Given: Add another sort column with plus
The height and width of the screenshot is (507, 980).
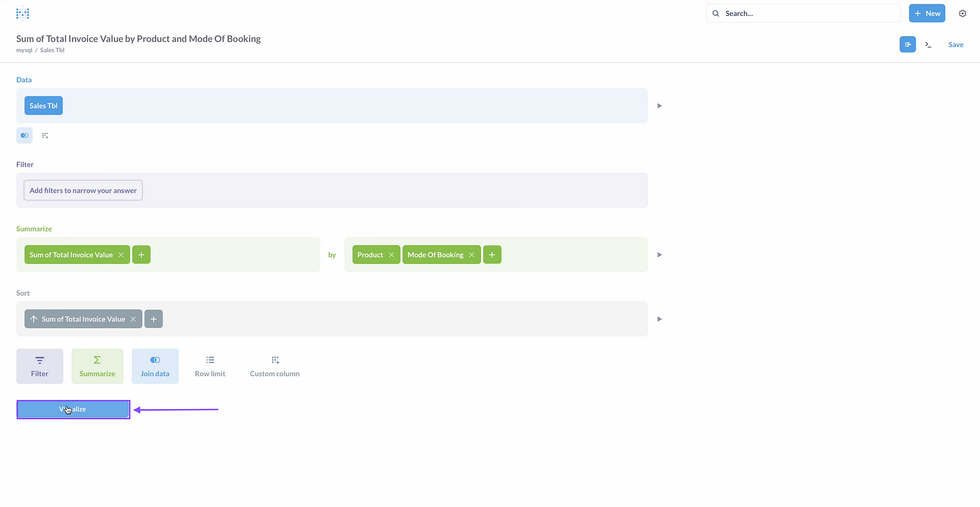Looking at the screenshot, I should (154, 319).
